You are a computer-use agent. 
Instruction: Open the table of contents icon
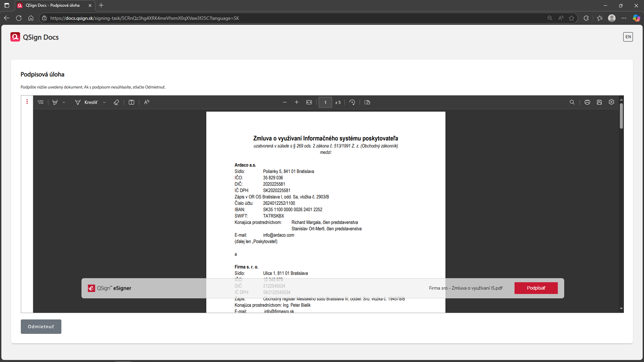pos(41,102)
